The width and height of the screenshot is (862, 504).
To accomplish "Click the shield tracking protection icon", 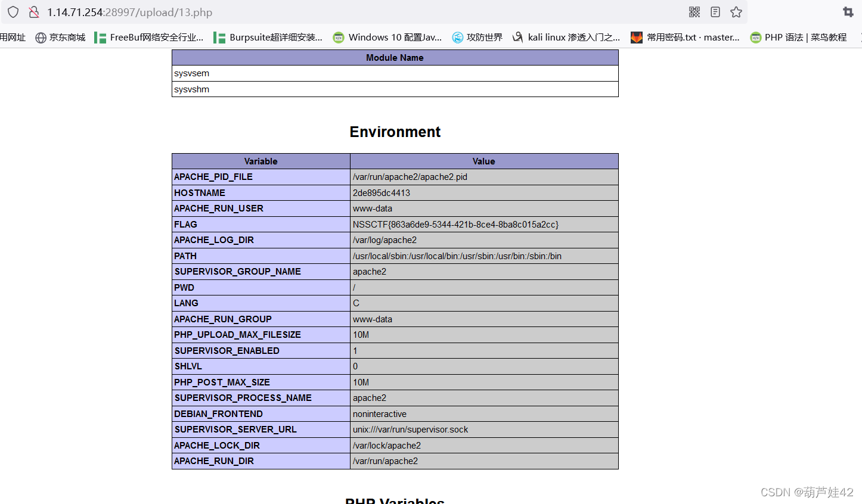I will pos(13,12).
